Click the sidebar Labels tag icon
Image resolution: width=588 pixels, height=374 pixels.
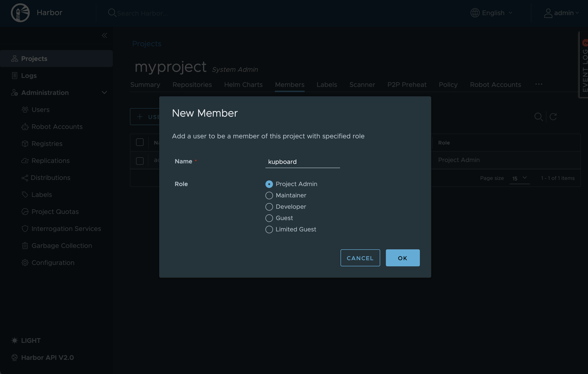click(25, 195)
